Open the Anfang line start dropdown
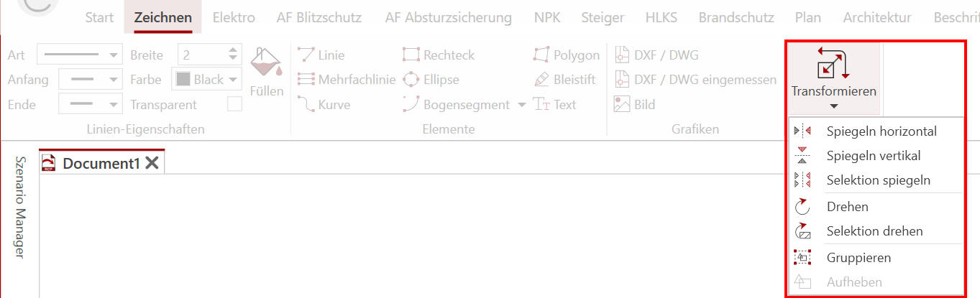 click(90, 80)
